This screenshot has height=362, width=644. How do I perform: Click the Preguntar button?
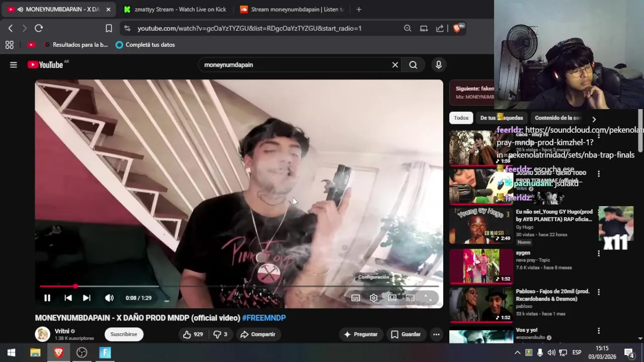click(x=360, y=334)
